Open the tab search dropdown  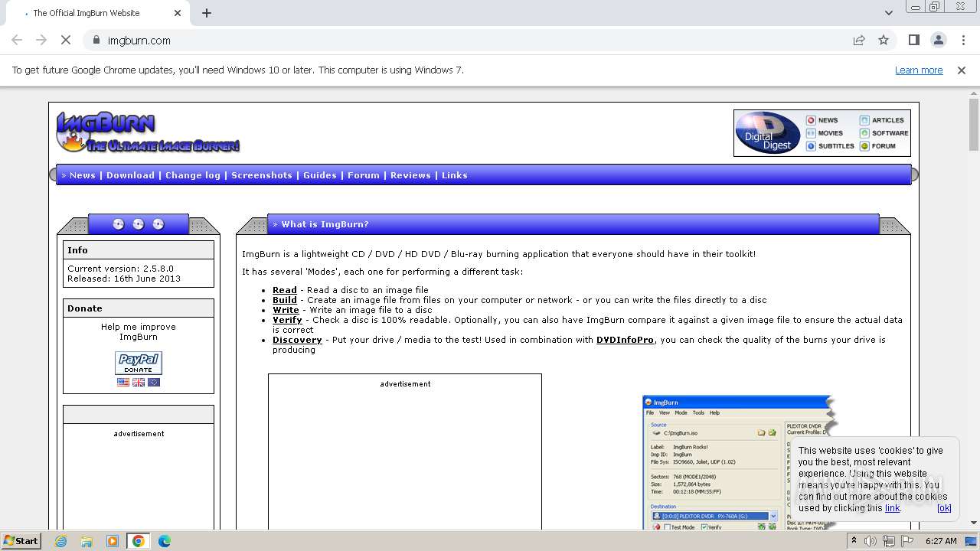pyautogui.click(x=888, y=13)
